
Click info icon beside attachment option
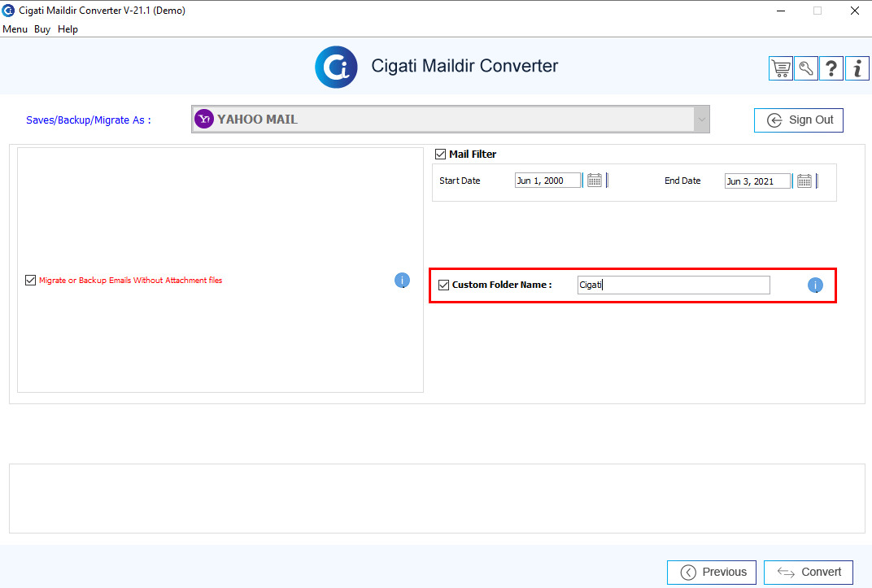point(402,280)
